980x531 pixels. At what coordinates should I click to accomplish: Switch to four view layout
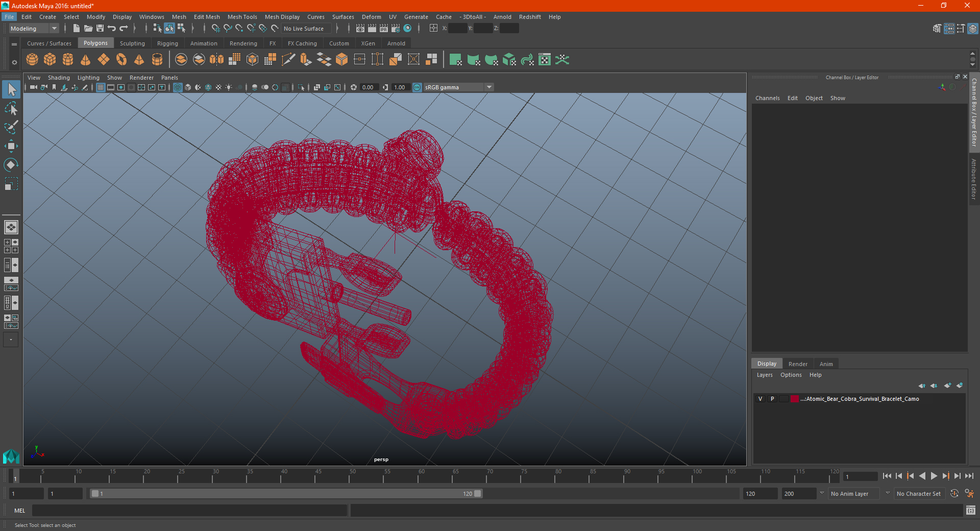pos(11,246)
